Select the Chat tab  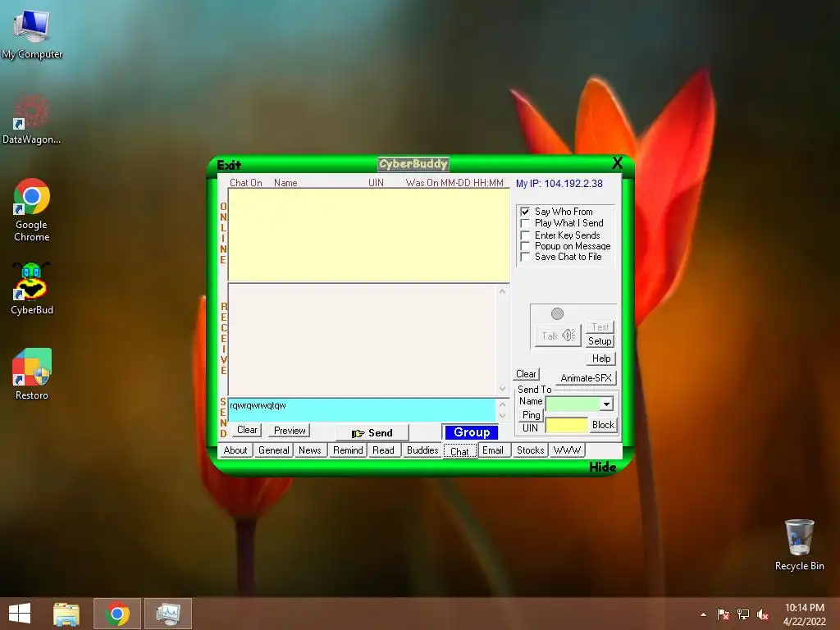click(459, 451)
